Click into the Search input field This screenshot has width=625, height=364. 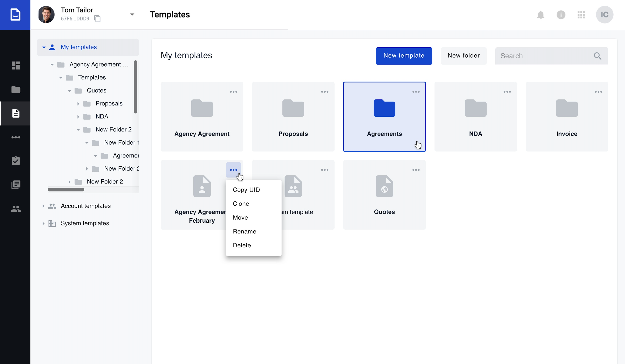point(543,56)
